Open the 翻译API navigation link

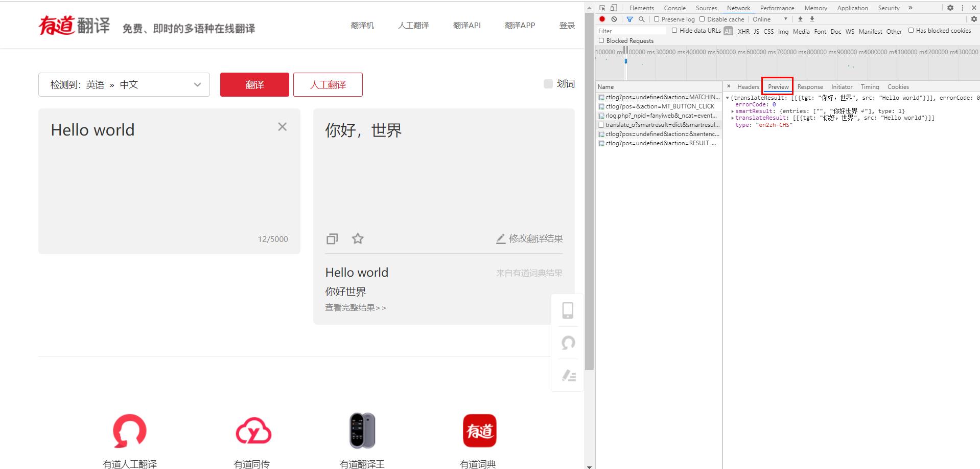[x=467, y=25]
